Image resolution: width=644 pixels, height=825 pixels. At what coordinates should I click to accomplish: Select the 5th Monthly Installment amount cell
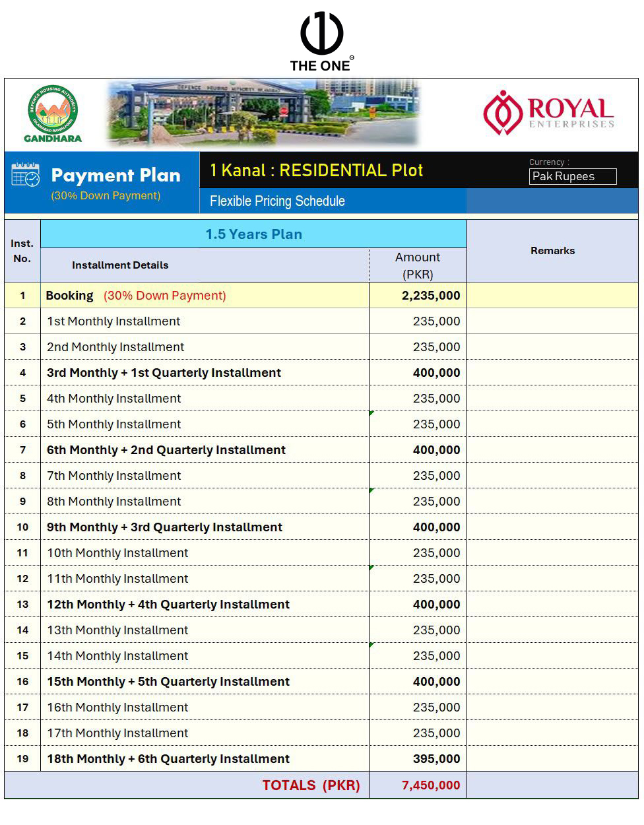click(418, 424)
